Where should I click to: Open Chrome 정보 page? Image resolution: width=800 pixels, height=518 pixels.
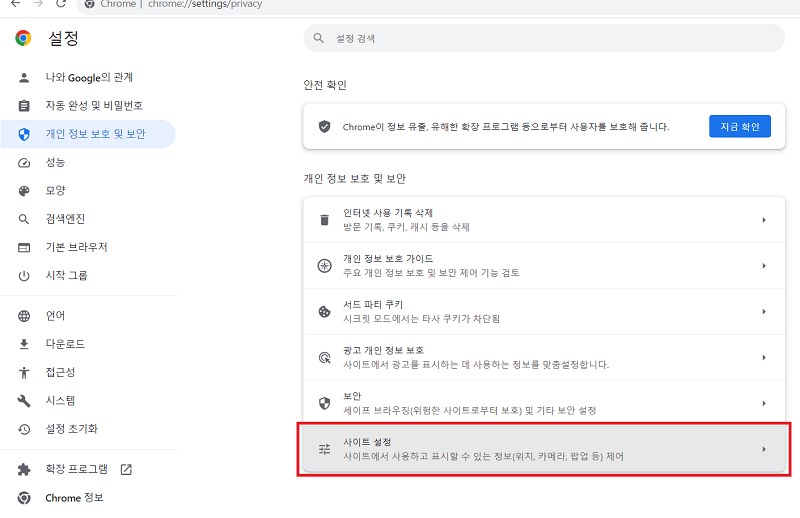pyautogui.click(x=74, y=498)
